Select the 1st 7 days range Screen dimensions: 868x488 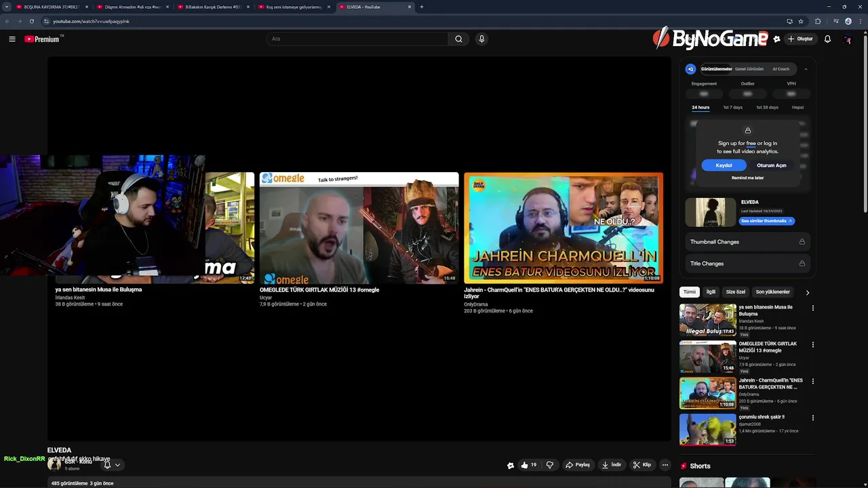(733, 107)
